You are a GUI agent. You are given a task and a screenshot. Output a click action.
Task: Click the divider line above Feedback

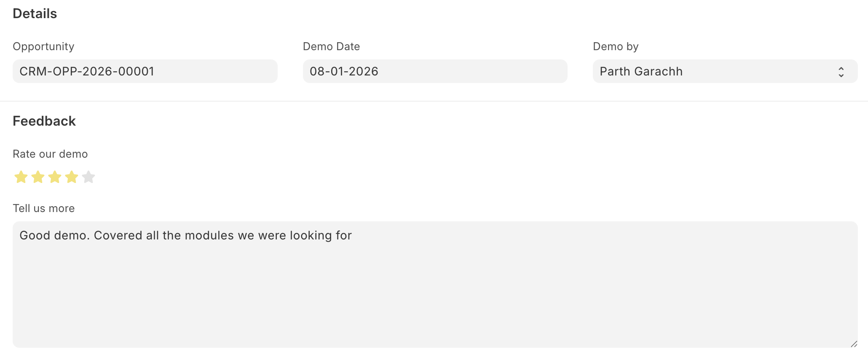tap(434, 101)
